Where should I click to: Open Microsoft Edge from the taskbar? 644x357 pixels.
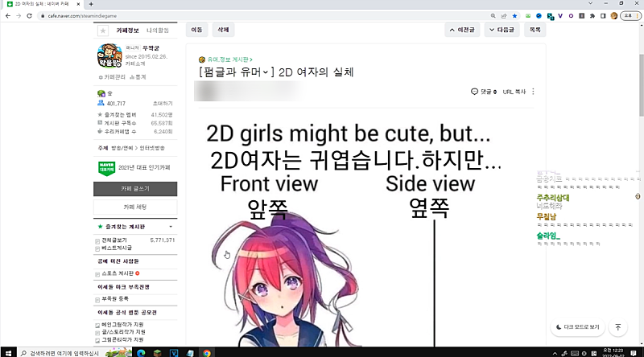pyautogui.click(x=141, y=353)
